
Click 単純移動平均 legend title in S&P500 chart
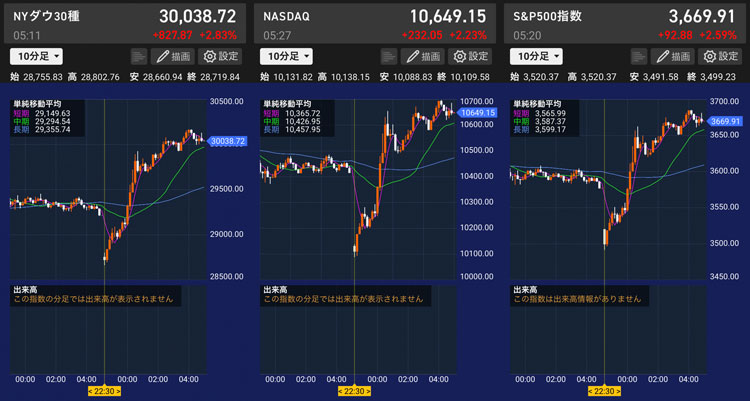[x=537, y=104]
